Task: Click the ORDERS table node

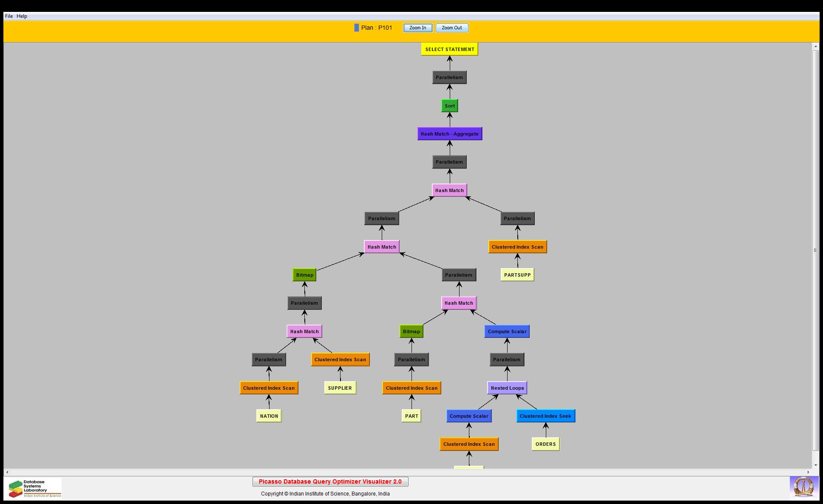Action: click(x=545, y=444)
